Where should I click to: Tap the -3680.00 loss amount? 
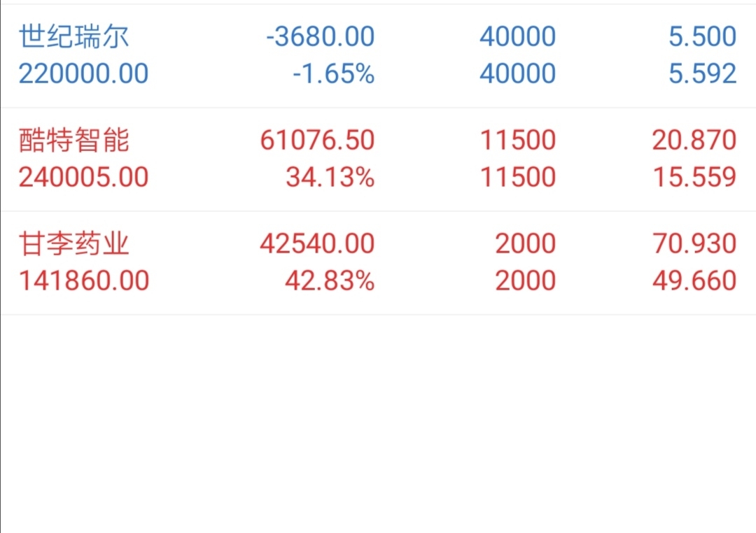tap(320, 36)
